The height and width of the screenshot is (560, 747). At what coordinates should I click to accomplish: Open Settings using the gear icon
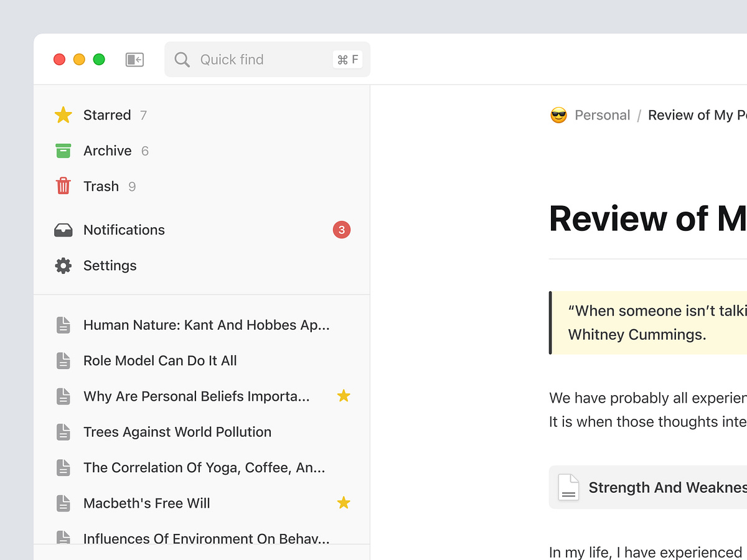(63, 265)
